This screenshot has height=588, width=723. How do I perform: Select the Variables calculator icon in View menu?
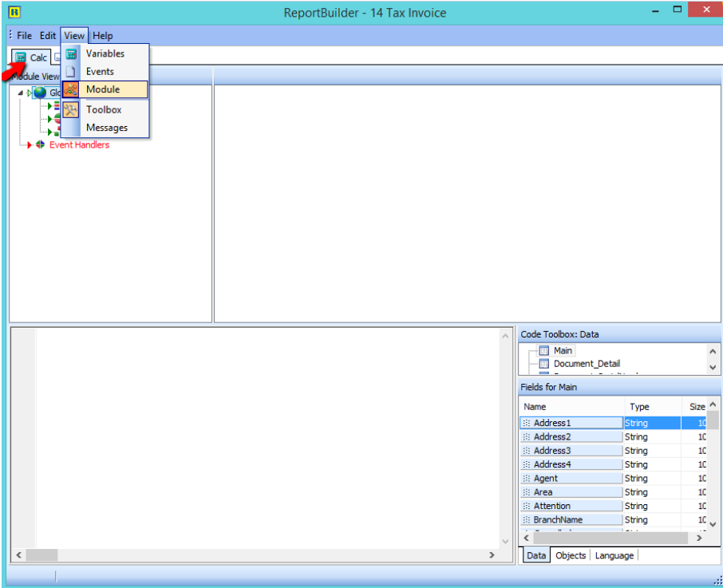coord(71,54)
